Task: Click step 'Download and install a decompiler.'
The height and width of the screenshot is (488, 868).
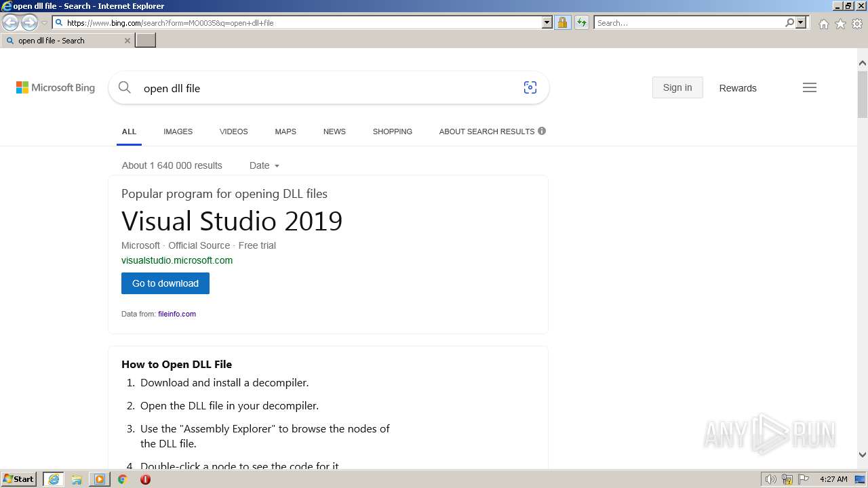Action: click(224, 382)
